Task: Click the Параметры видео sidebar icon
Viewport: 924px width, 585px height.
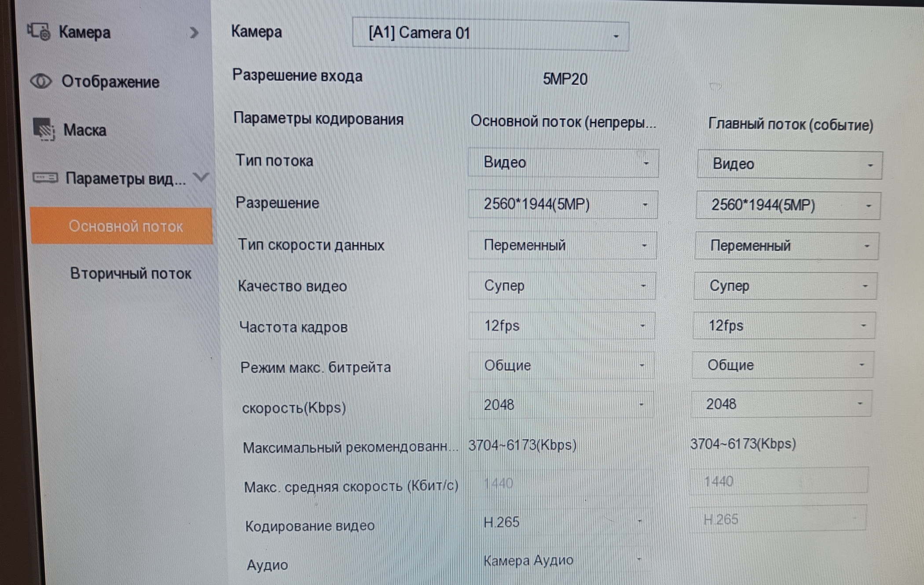Action: click(45, 178)
